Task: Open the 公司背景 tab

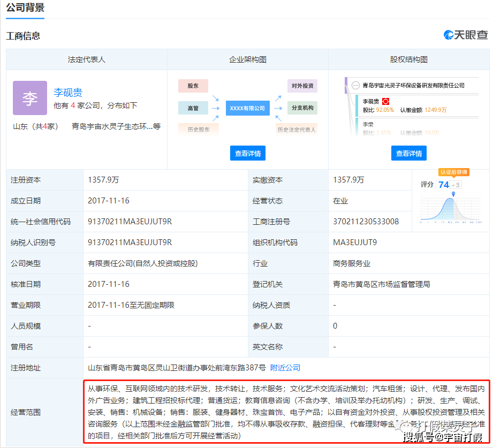Action: 25,7
